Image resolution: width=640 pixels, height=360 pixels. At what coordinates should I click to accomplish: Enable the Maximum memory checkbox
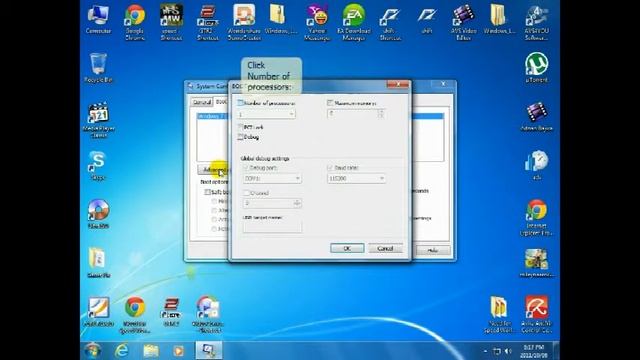click(x=330, y=103)
